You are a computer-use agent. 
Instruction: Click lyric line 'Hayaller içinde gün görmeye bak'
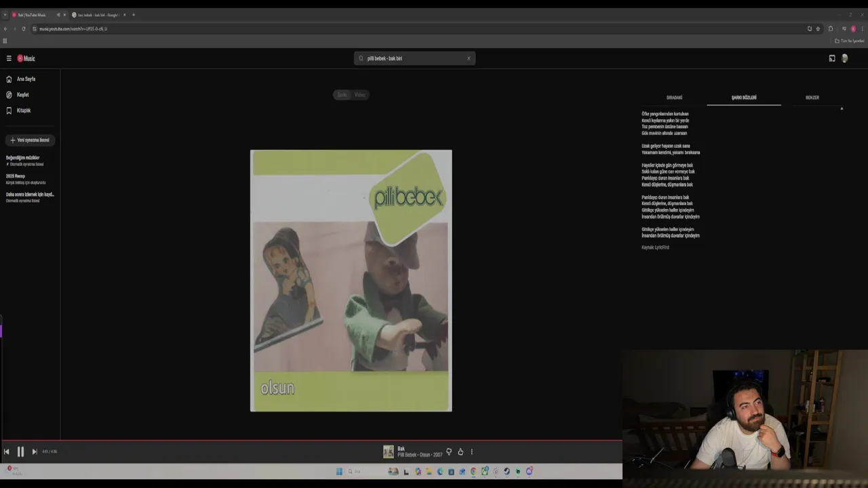(667, 165)
